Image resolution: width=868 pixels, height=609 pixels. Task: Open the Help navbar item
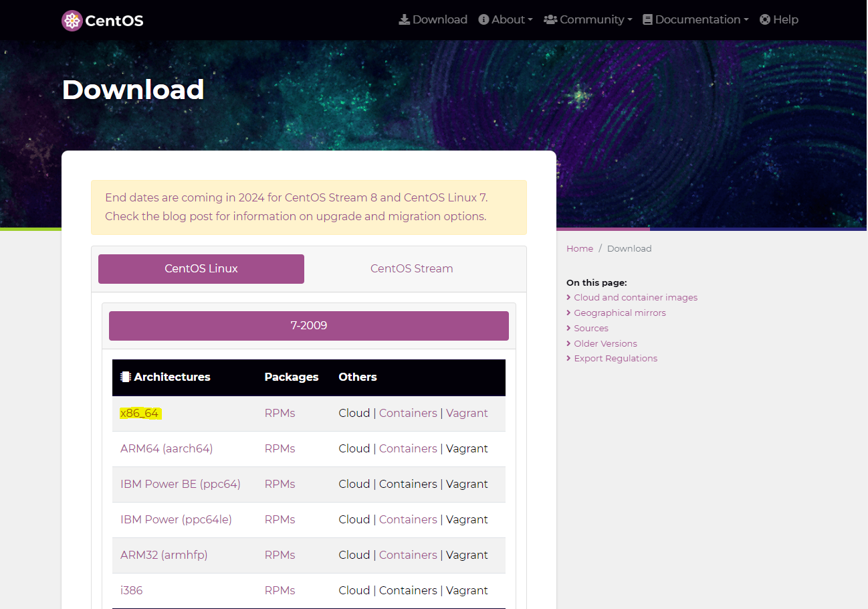779,19
